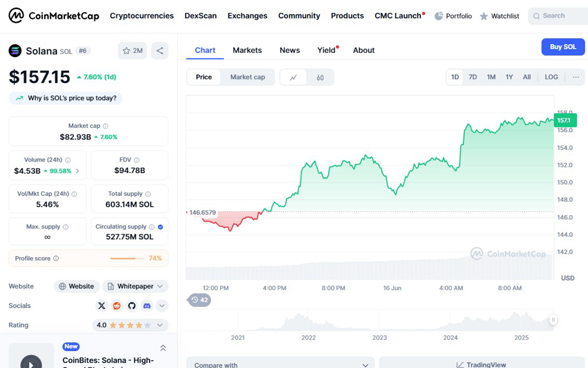Click the Profile score 74% bar

127,258
